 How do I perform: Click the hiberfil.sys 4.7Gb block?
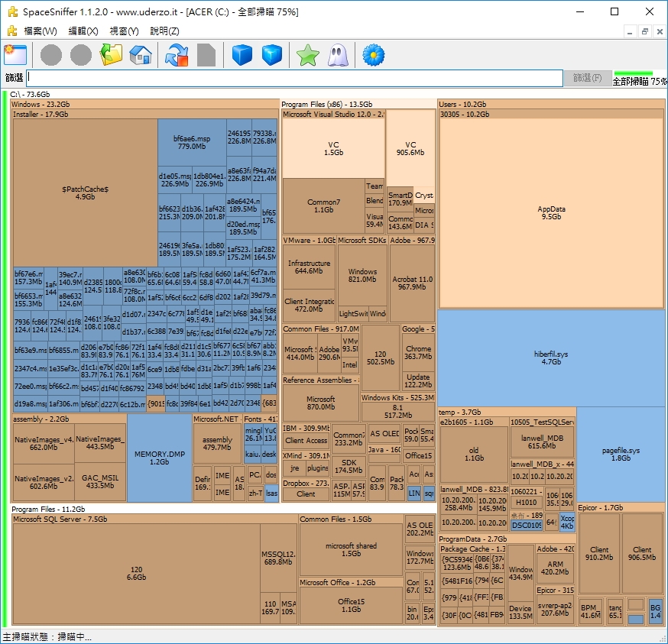point(551,358)
